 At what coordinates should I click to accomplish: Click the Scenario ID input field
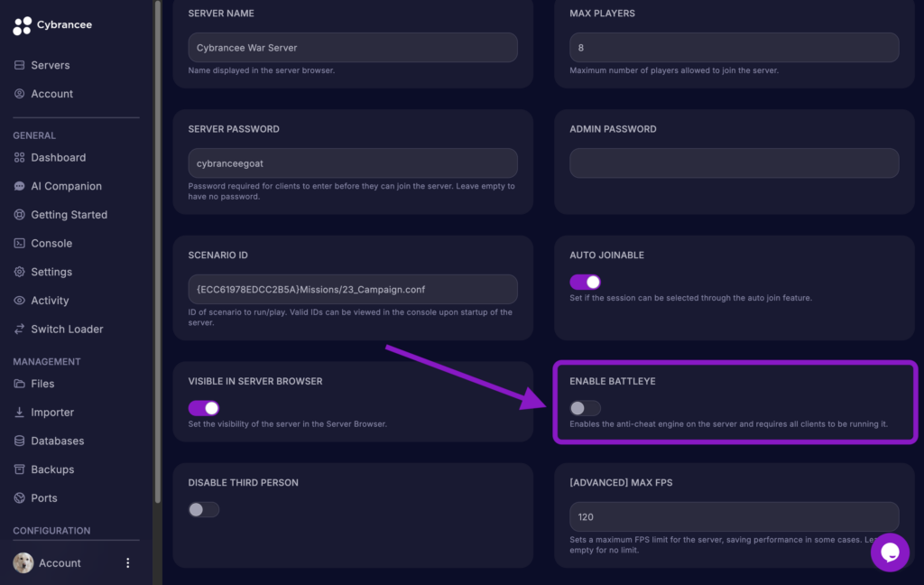pyautogui.click(x=353, y=290)
